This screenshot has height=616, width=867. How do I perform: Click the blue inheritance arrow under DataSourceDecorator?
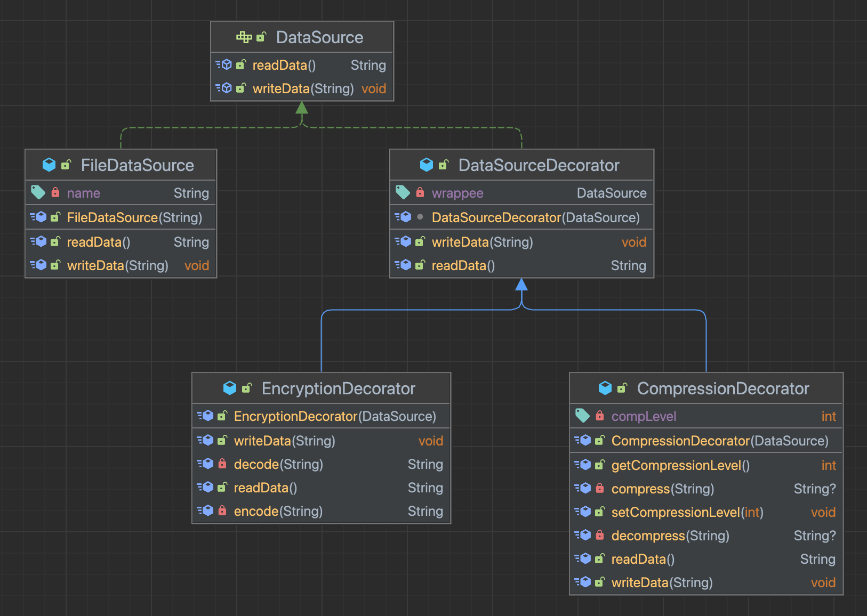pyautogui.click(x=521, y=285)
